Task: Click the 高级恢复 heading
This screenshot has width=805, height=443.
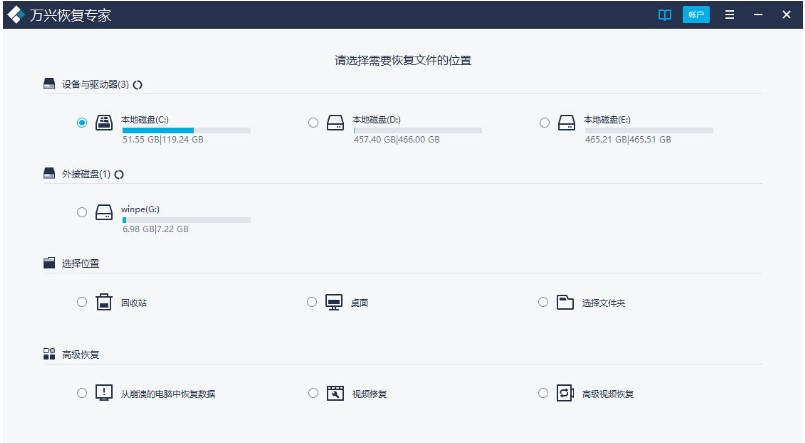Action: 81,354
